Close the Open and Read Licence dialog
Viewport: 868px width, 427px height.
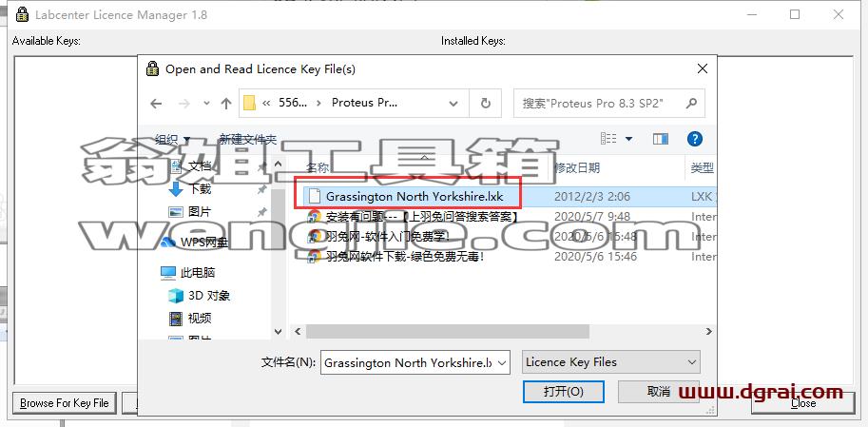pyautogui.click(x=703, y=68)
